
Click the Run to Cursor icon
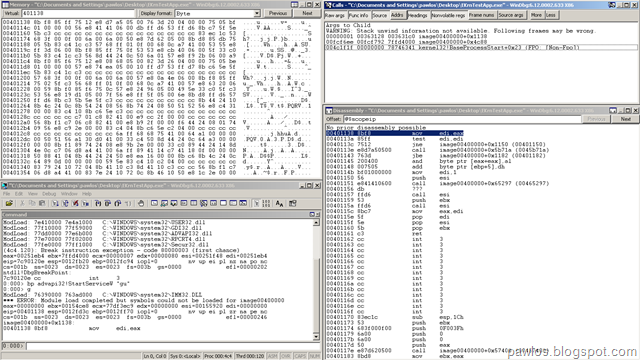[128, 203]
